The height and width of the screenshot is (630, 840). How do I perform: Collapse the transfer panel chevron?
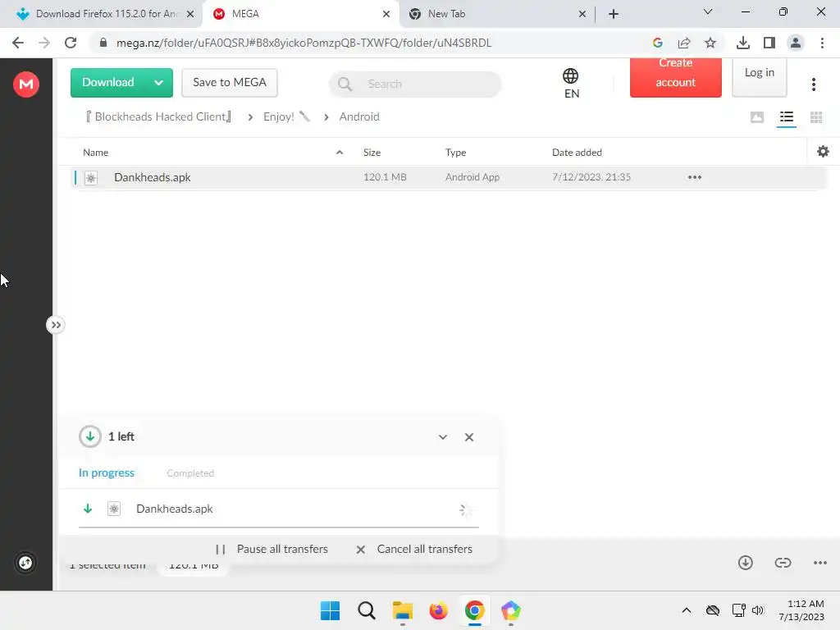(x=442, y=437)
